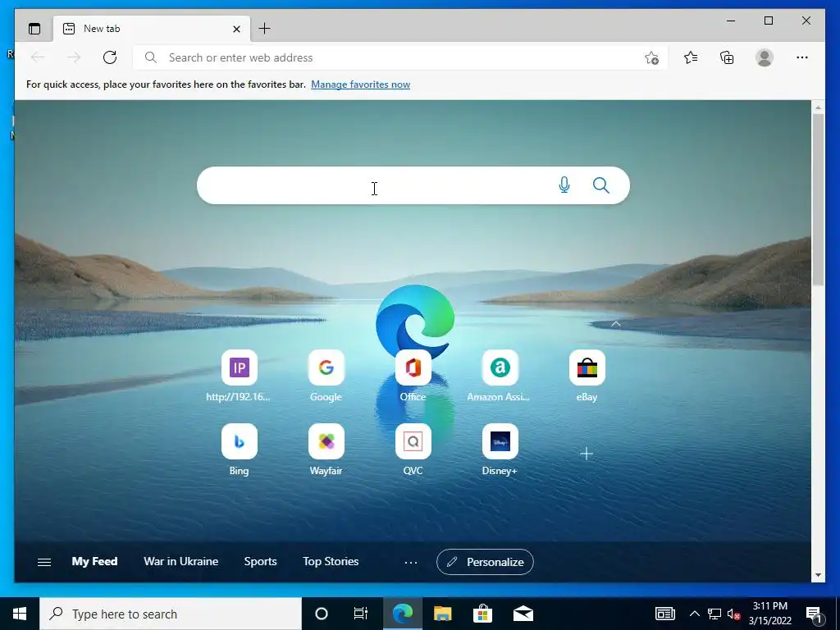Image resolution: width=840 pixels, height=630 pixels.
Task: Open Task View on taskbar
Action: coord(361,614)
